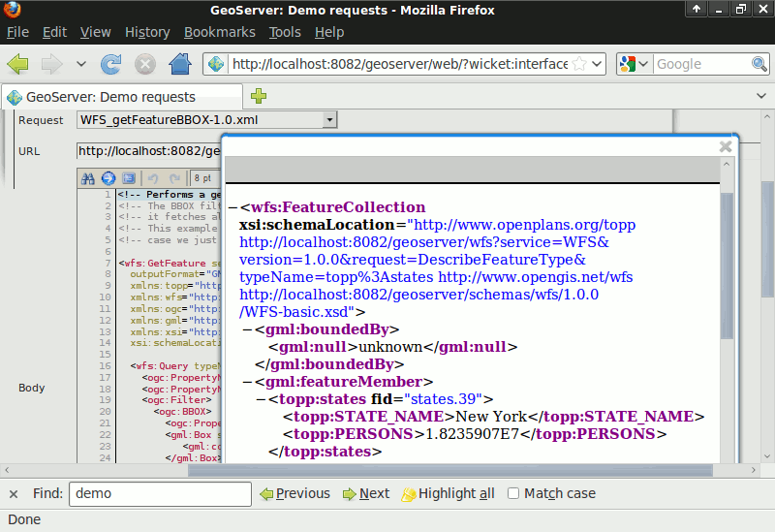Bookmark this page with the star
This screenshot has height=532, width=775.
pos(578,64)
